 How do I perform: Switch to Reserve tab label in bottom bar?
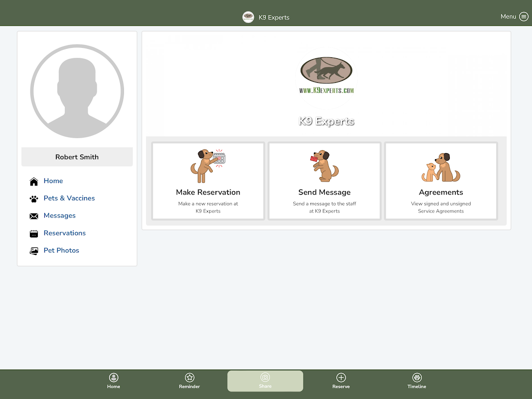click(341, 387)
